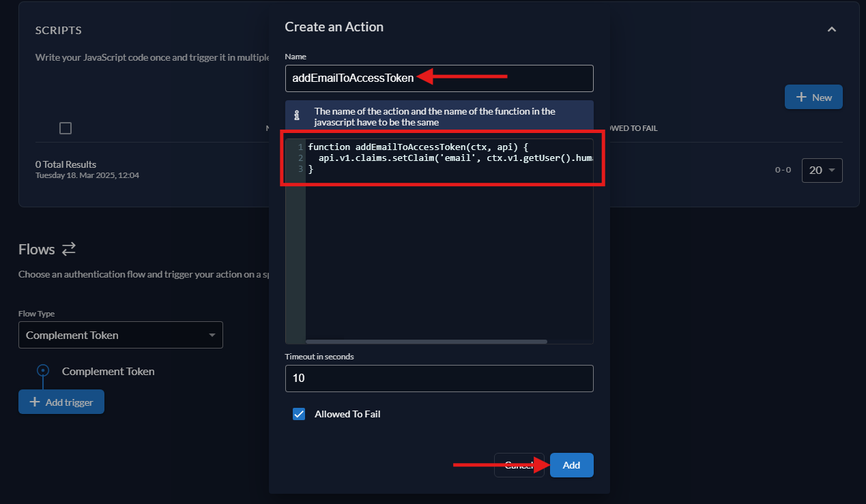Click the Cancel button in the dialog
The height and width of the screenshot is (504, 866).
point(519,464)
